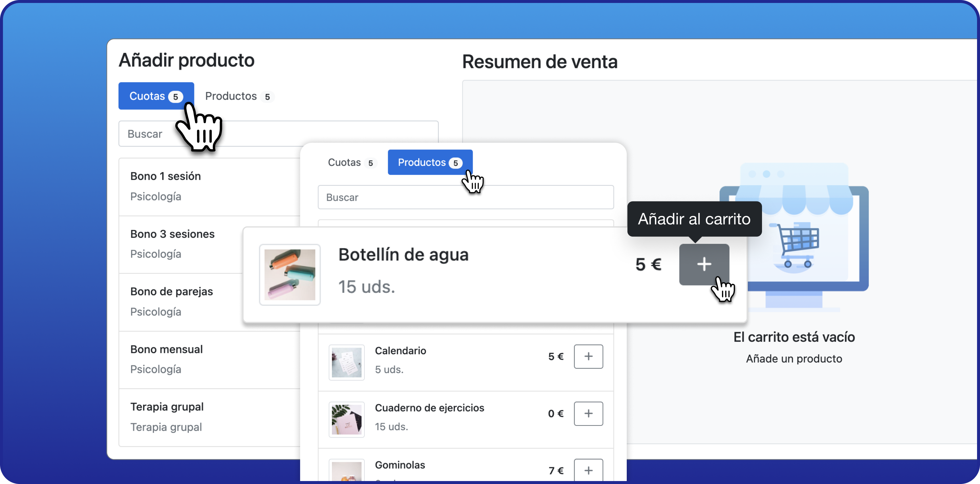Focus the Buscar field in products panel
Viewport: 980px width, 484px height.
(x=465, y=197)
